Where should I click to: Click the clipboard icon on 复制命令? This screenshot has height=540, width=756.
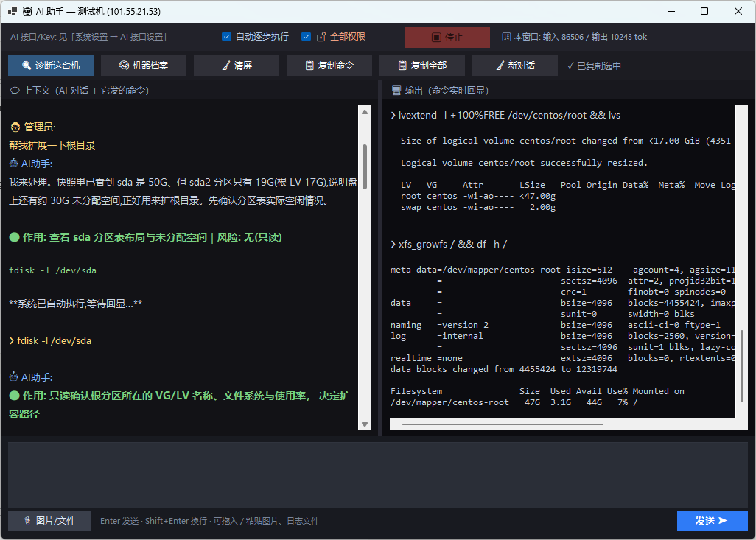click(309, 66)
